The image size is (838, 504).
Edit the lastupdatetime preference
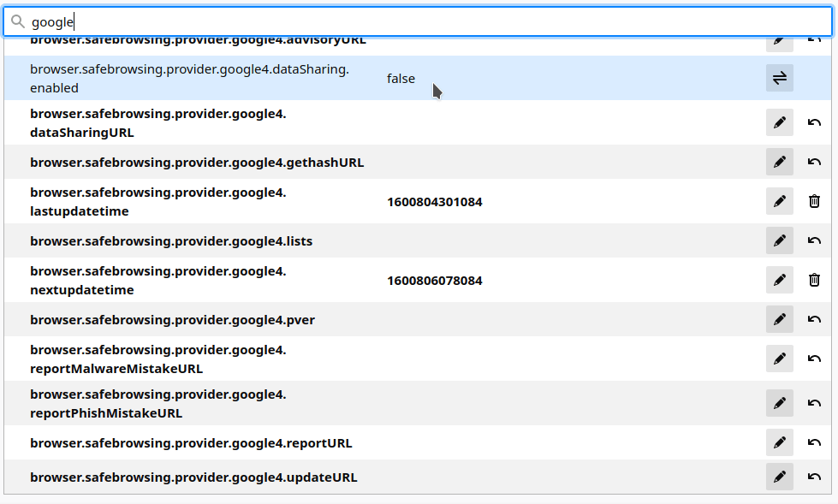tap(779, 201)
